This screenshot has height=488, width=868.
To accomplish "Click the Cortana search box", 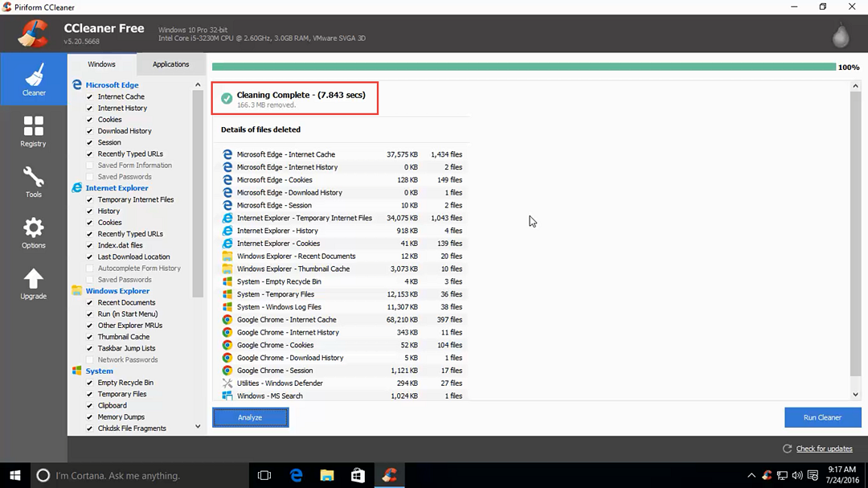I will point(140,475).
